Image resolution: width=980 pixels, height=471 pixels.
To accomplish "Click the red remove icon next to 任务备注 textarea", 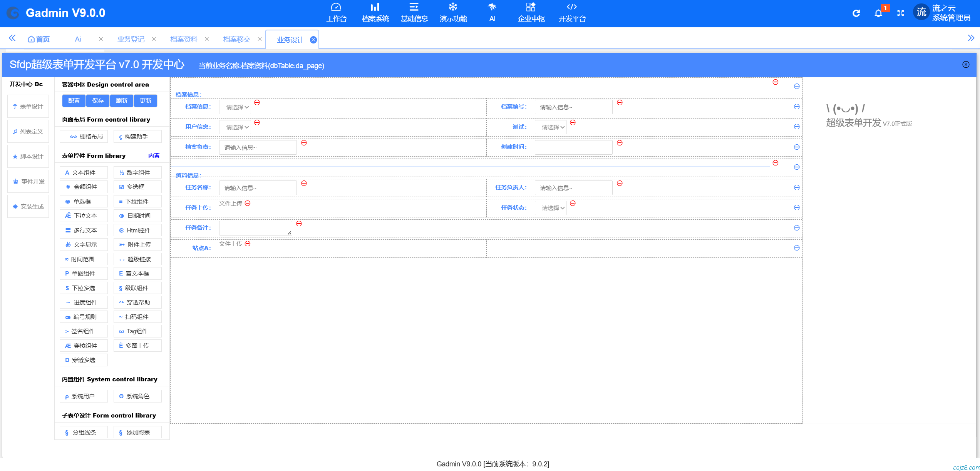I will [x=299, y=224].
